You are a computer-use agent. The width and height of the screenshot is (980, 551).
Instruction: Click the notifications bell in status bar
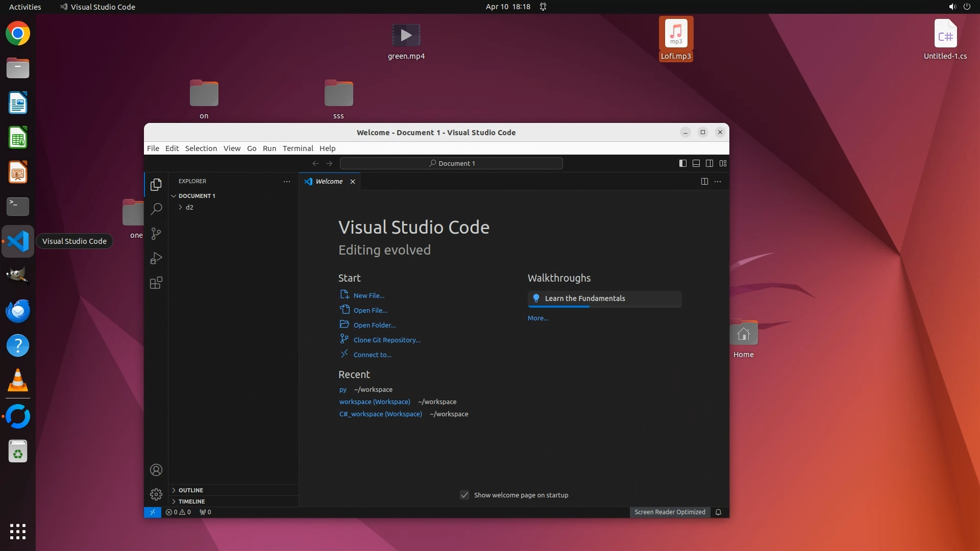718,512
